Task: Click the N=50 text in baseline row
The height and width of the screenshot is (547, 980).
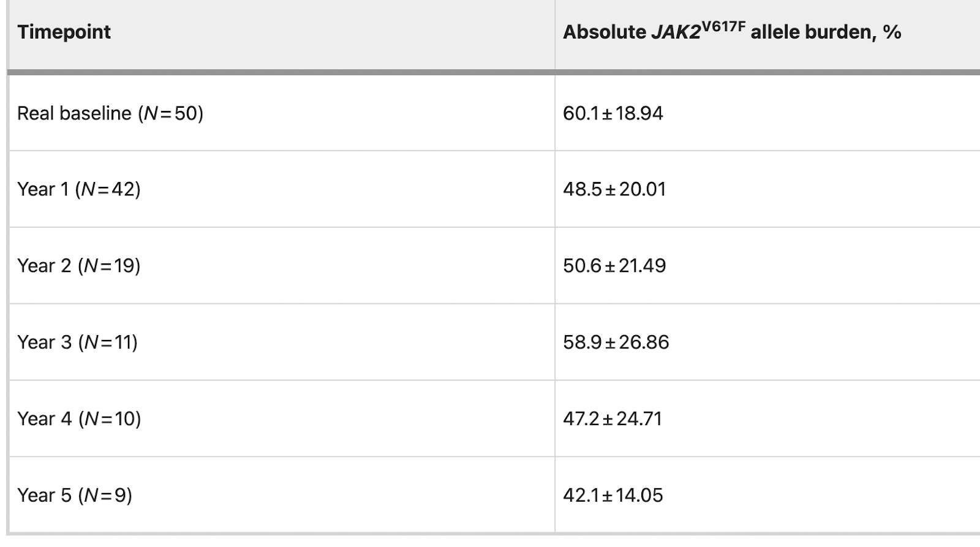Action: (170, 113)
